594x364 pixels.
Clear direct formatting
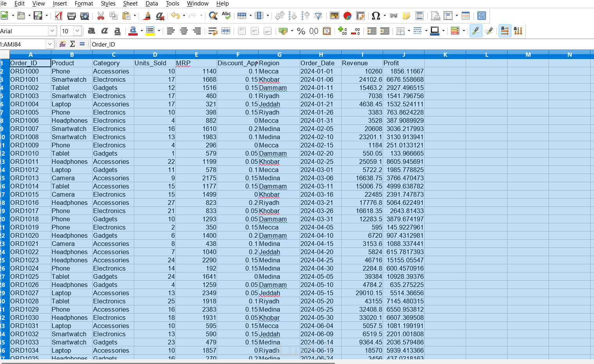160,16
